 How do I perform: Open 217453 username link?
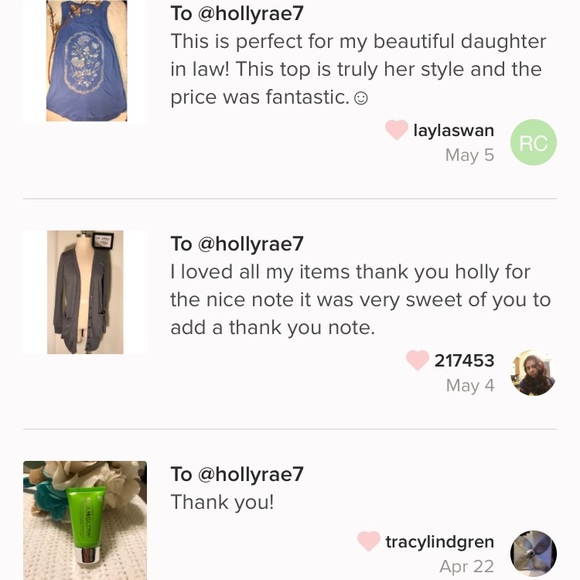[x=464, y=361]
